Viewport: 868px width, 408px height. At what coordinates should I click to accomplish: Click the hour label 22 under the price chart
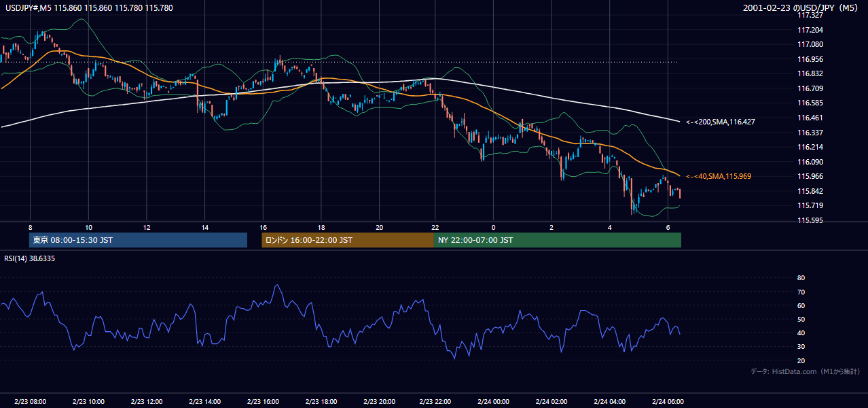435,227
